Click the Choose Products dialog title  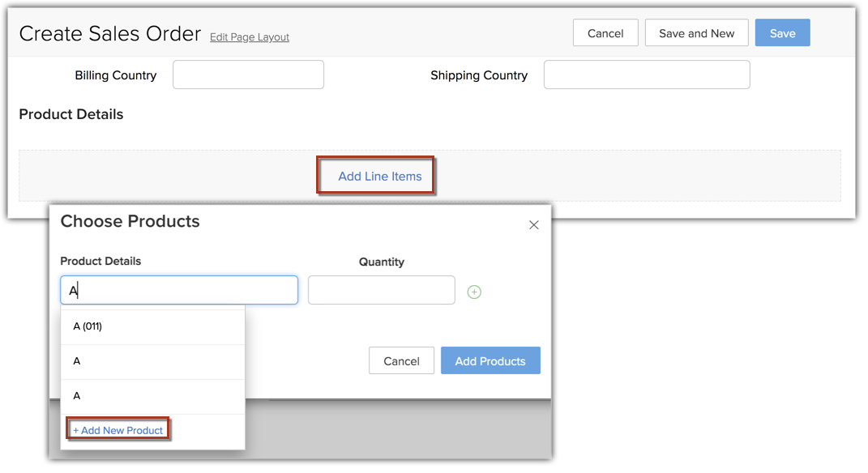click(x=130, y=221)
